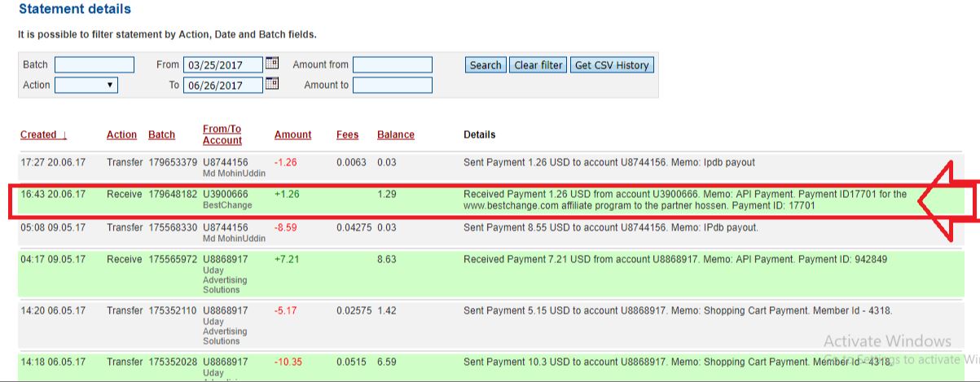
Task: Select batch number 175568330
Action: point(173,227)
